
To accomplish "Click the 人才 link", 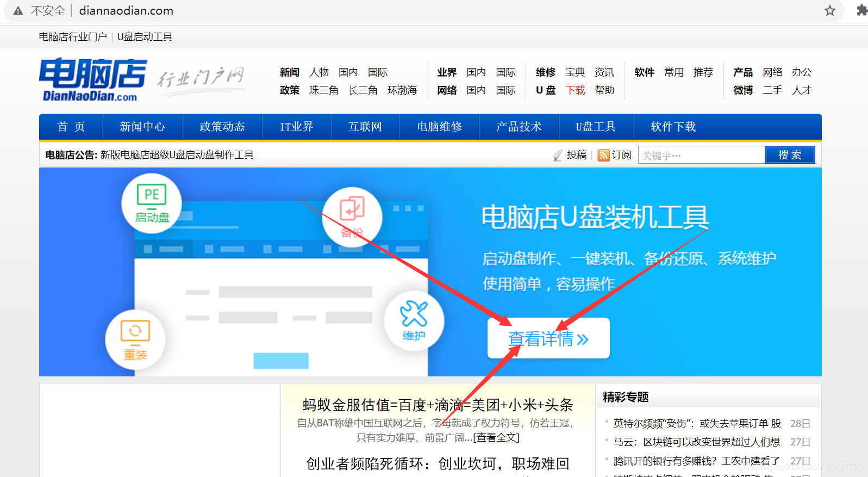I will (802, 90).
